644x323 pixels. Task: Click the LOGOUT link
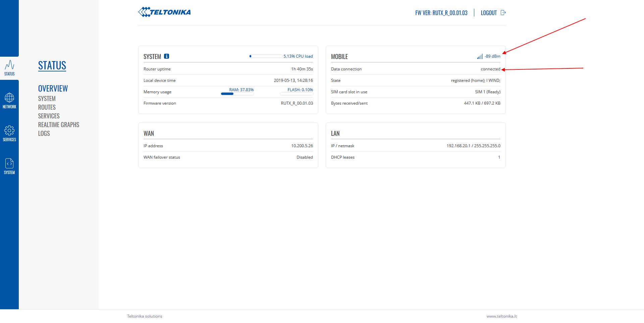coord(489,13)
